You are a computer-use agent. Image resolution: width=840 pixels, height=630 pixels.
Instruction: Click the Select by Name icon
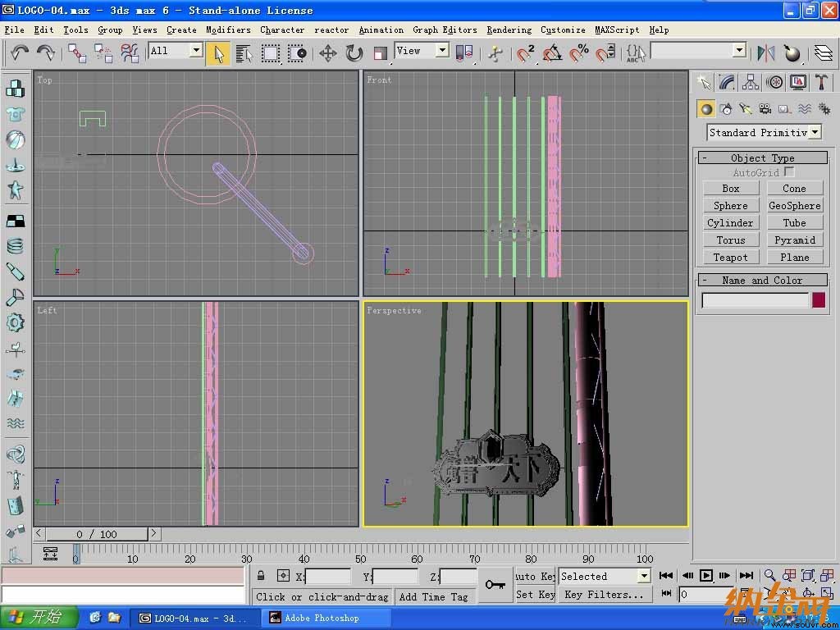(x=244, y=53)
